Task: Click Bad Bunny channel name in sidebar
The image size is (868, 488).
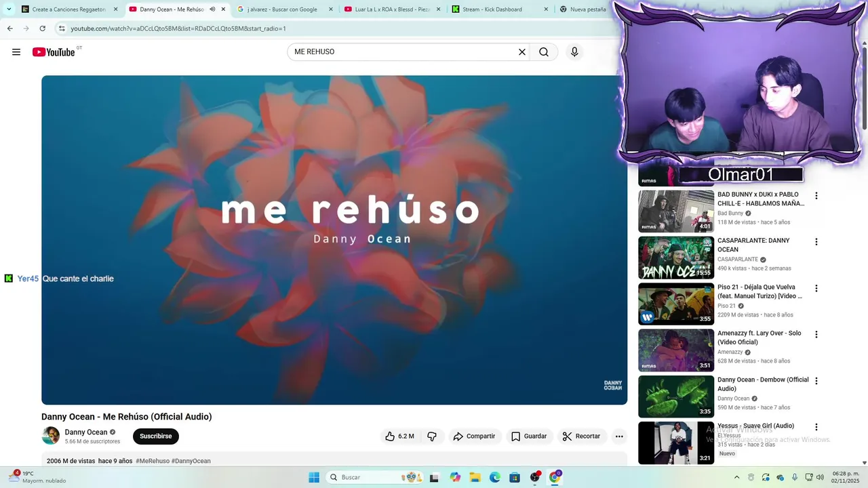Action: coord(730,213)
